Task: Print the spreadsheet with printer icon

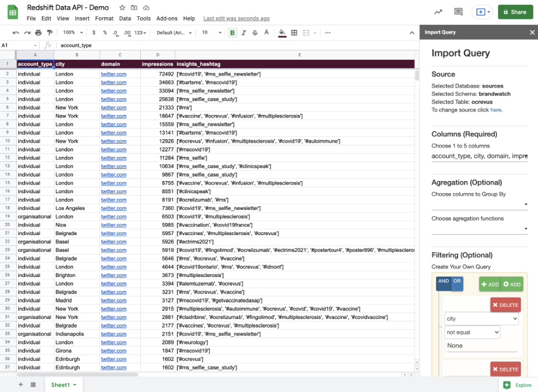Action: (x=39, y=33)
